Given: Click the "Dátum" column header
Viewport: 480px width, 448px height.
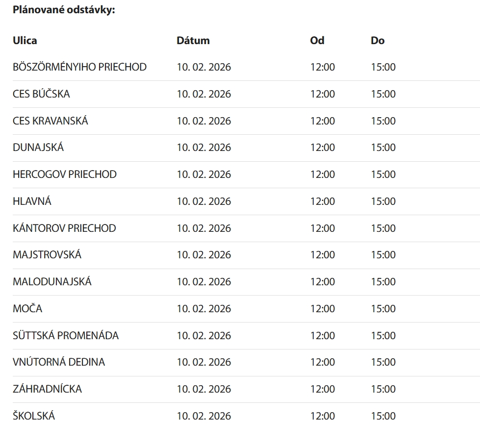Looking at the screenshot, I should click(193, 41).
